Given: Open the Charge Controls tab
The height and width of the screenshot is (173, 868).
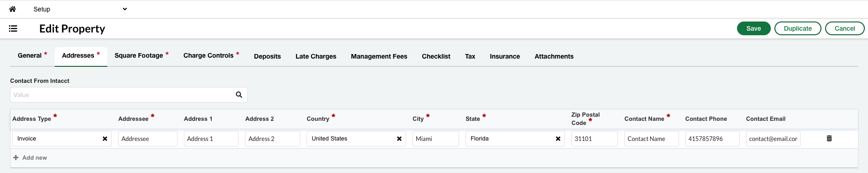Looking at the screenshot, I should [211, 56].
